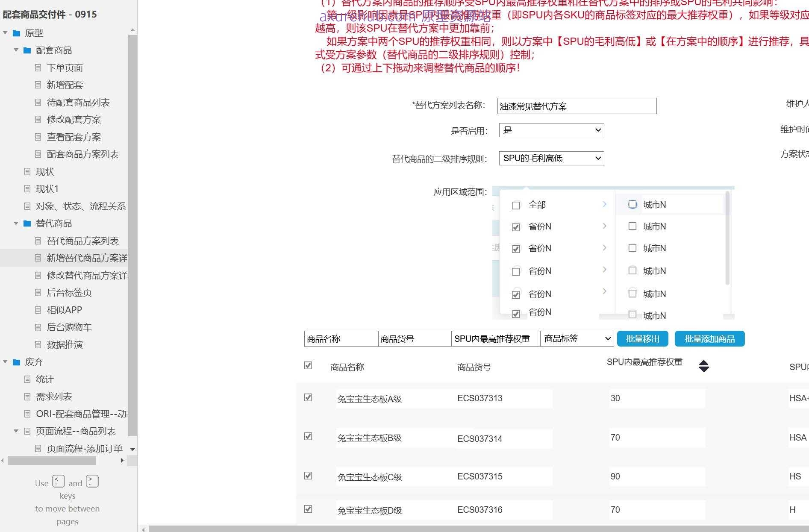Click the 配套商品 folder icon in tree
Viewport: 809px width, 532px height.
point(27,50)
